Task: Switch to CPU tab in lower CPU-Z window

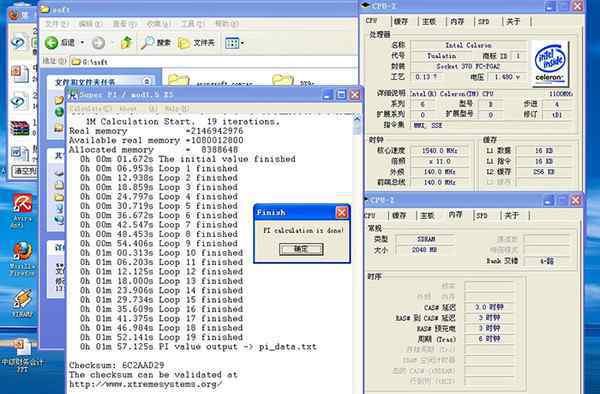Action: [370, 216]
